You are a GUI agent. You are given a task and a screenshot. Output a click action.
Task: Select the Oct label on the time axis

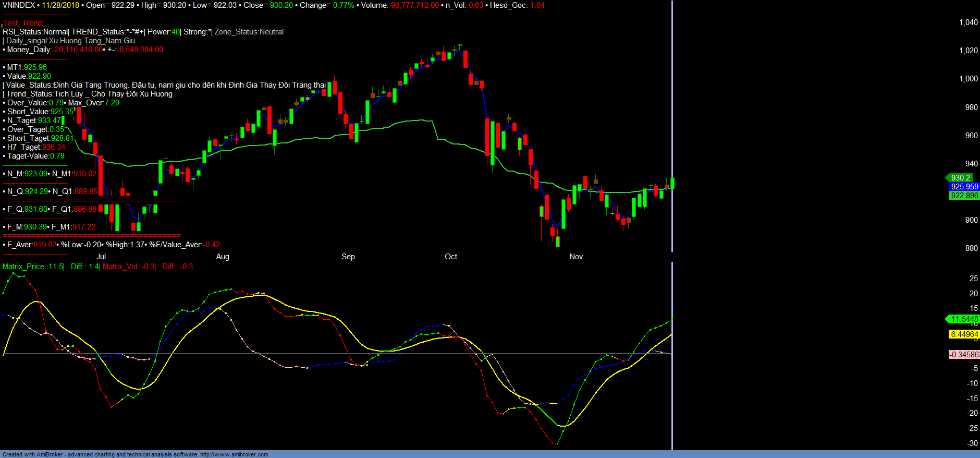click(x=451, y=257)
